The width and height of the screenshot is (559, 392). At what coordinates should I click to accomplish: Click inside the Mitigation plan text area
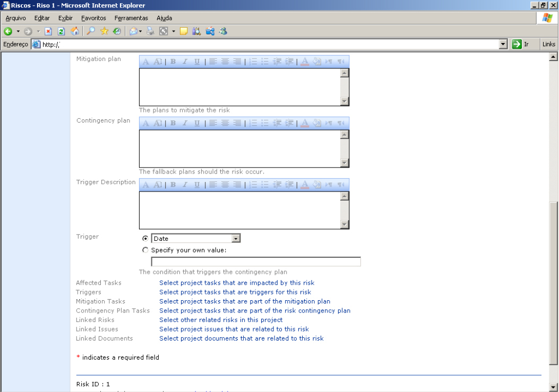pyautogui.click(x=239, y=87)
